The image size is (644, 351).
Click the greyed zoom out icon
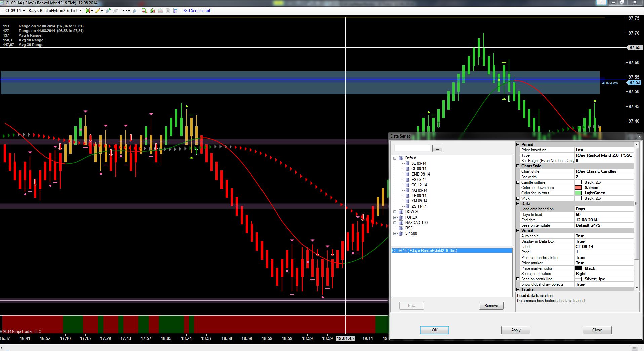pos(116,11)
